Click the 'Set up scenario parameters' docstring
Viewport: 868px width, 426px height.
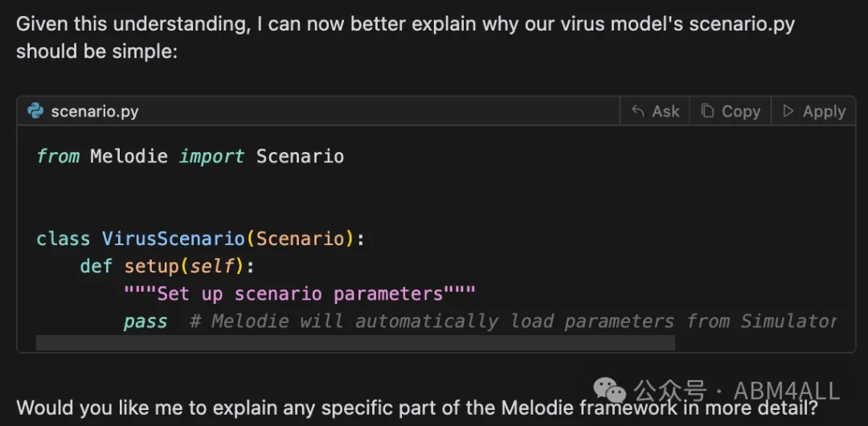300,293
